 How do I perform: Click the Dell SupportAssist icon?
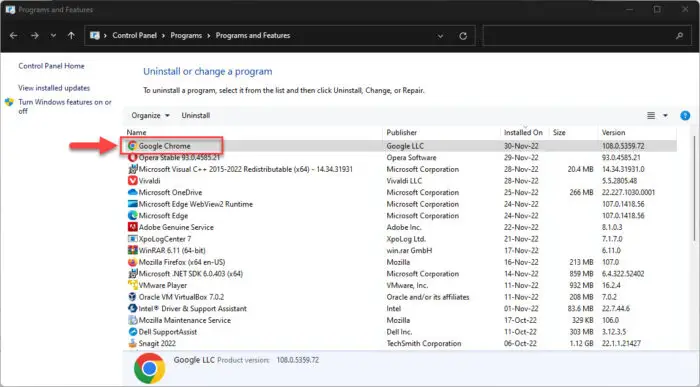tap(132, 332)
